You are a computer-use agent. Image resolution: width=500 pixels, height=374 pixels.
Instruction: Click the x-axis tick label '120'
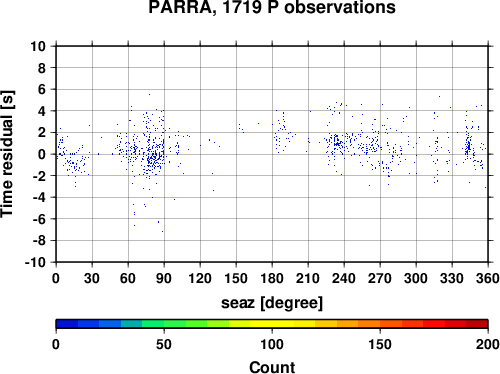click(x=200, y=278)
